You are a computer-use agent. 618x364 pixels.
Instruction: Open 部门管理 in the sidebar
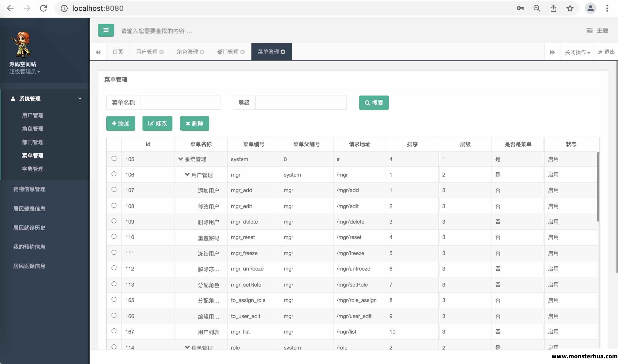[33, 142]
